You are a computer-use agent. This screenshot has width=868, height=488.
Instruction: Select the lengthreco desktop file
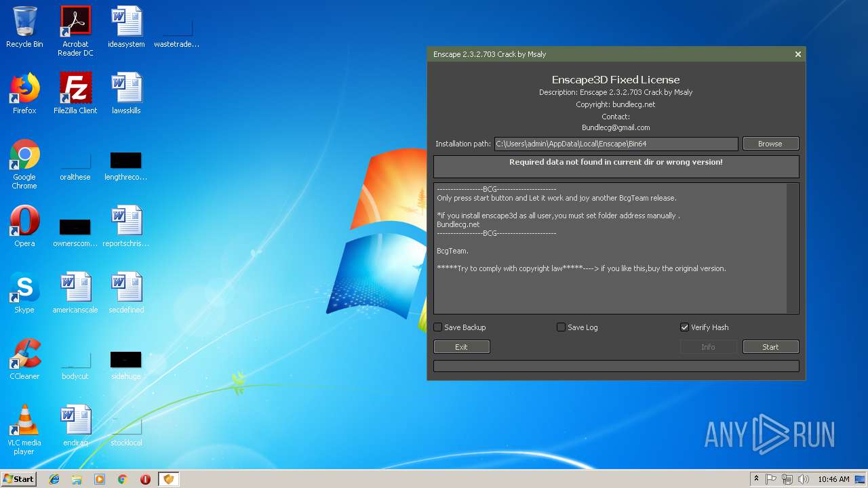[x=126, y=167]
